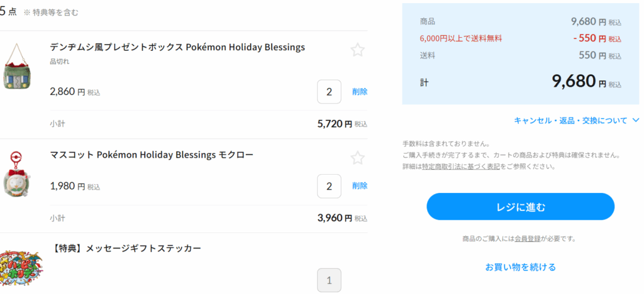Continue shopping via お買い物を続ける
Viewport: 644px width, 294px height.
(520, 267)
